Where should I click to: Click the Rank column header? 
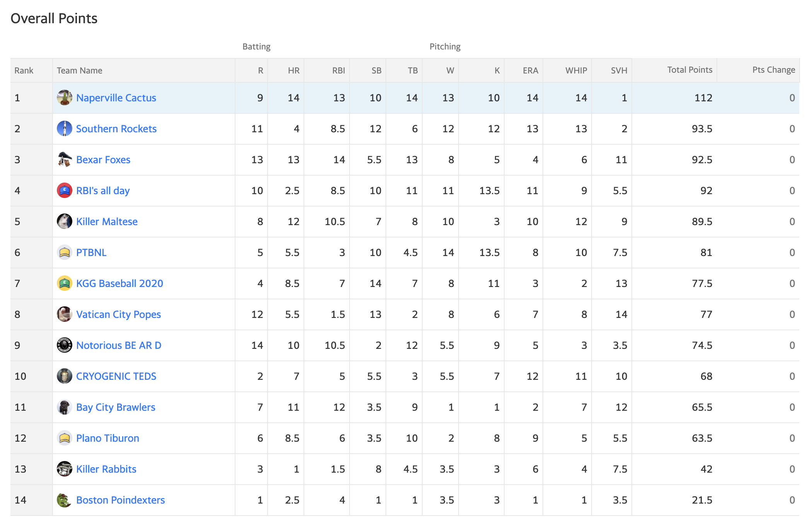[x=24, y=70]
